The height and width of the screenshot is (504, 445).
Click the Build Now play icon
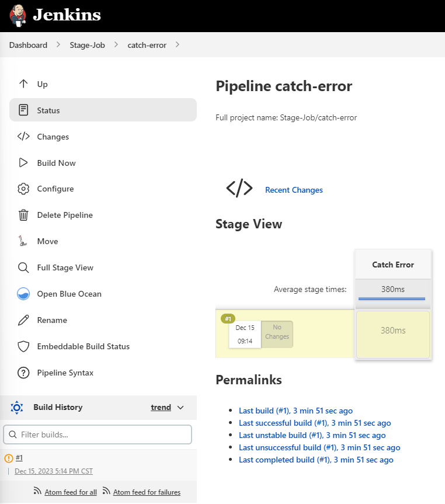(x=23, y=163)
